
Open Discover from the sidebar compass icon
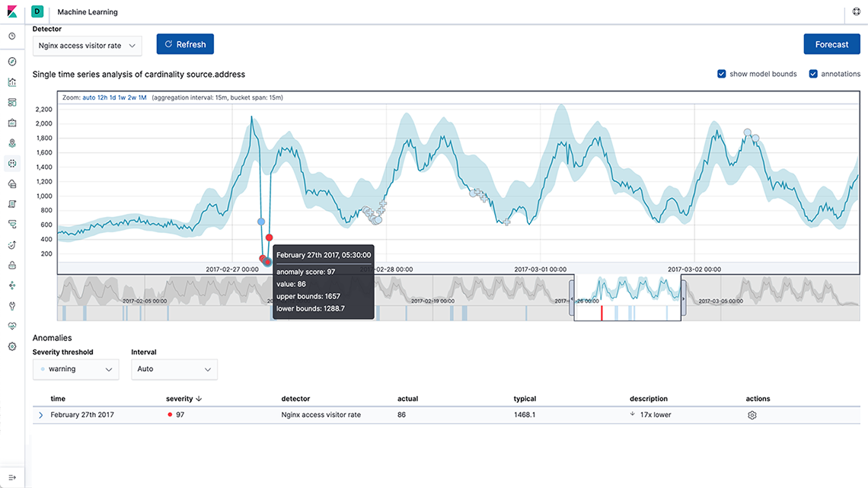(x=12, y=62)
